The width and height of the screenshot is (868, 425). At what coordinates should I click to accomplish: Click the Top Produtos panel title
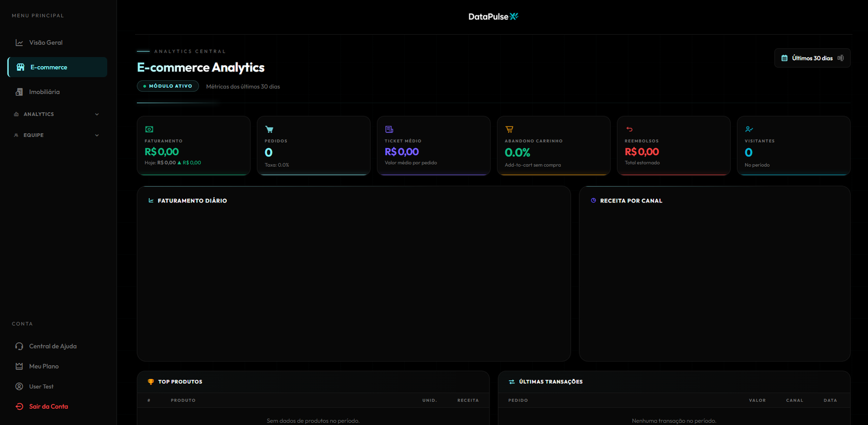click(180, 382)
